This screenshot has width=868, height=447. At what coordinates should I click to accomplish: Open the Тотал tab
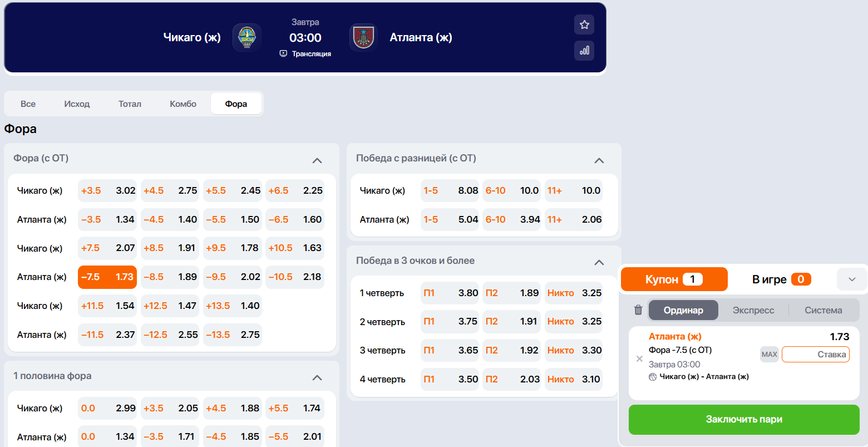(130, 104)
